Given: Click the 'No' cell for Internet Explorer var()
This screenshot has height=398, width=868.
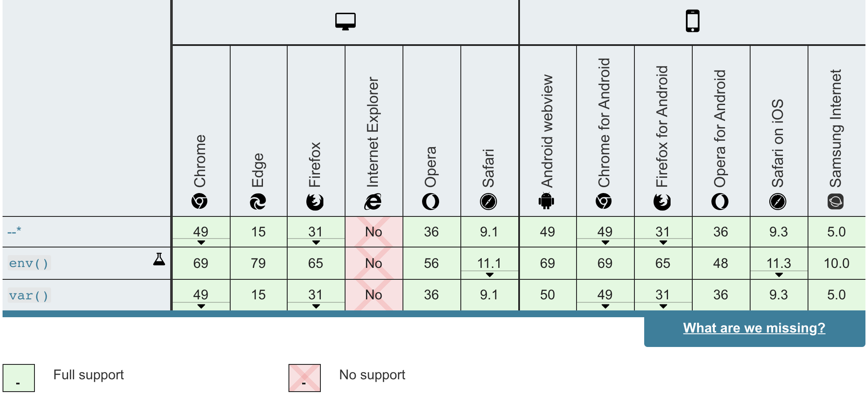Looking at the screenshot, I should tap(374, 295).
